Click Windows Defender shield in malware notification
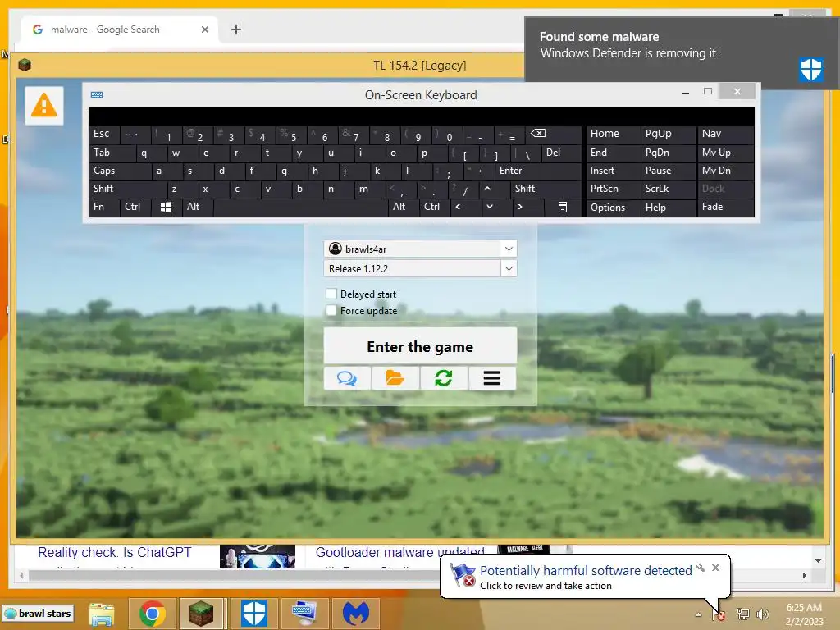840x630 pixels. pos(810,70)
